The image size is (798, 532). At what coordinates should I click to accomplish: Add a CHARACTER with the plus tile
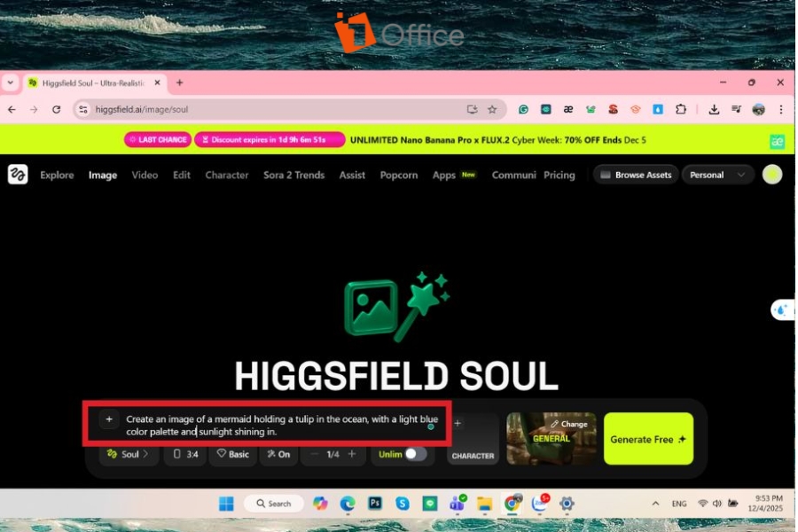pyautogui.click(x=473, y=438)
